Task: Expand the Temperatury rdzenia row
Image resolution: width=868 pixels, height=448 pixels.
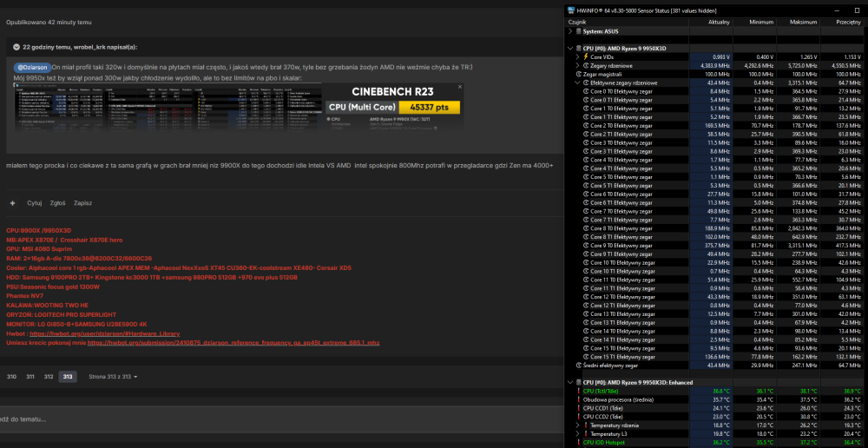Action: [x=578, y=425]
